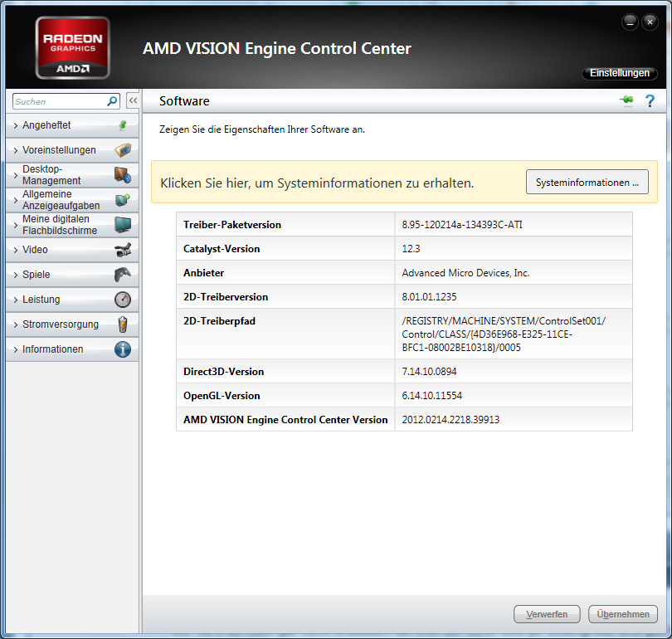The image size is (672, 639).
Task: Click the Informationen blue info icon
Action: click(123, 349)
